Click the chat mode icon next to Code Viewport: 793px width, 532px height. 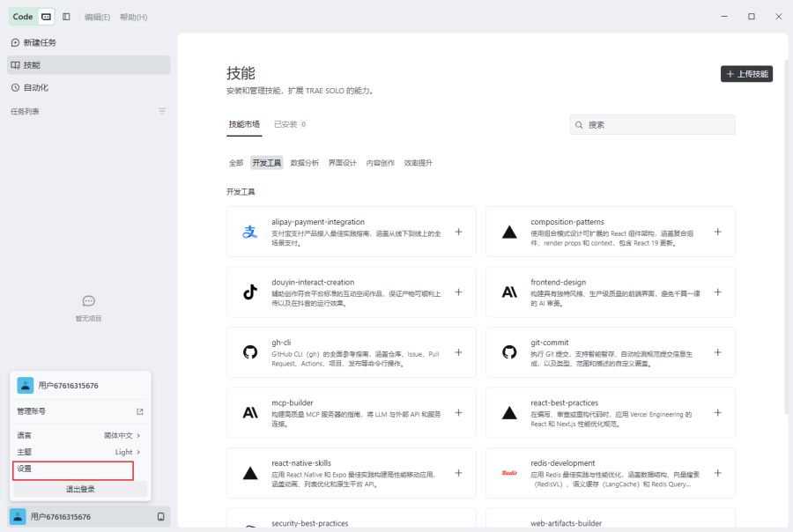[x=46, y=17]
